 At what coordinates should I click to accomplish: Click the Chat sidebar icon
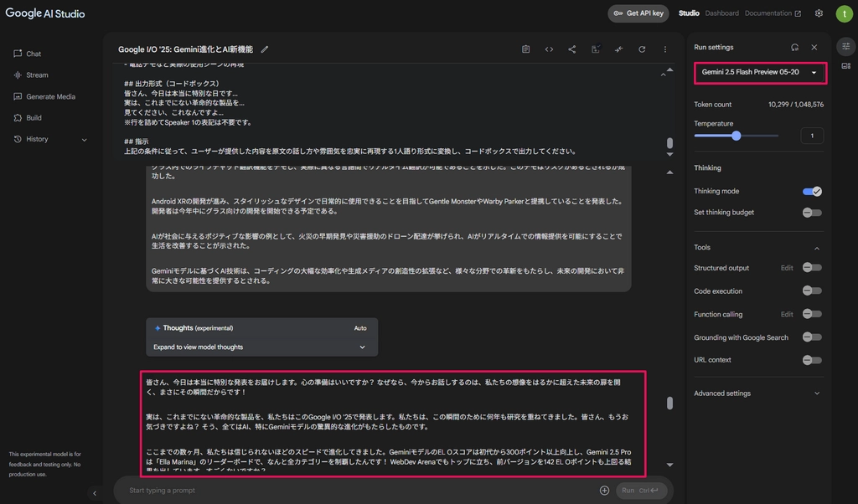click(x=18, y=54)
